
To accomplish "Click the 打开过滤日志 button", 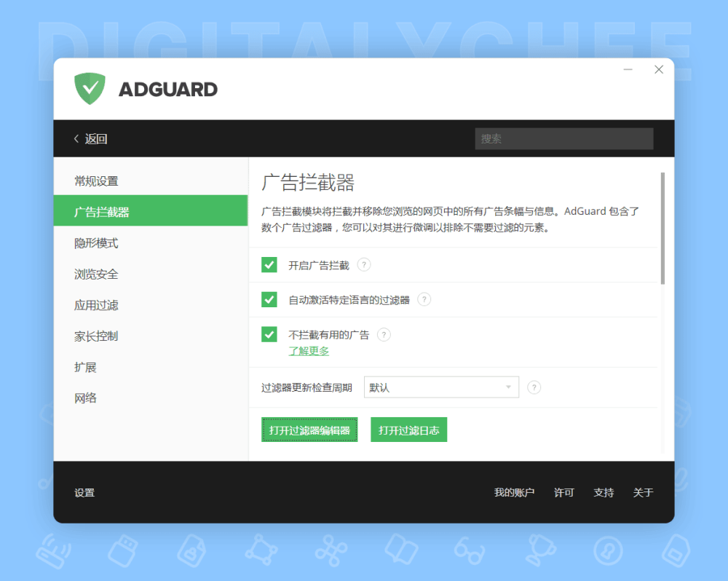I will tap(408, 430).
